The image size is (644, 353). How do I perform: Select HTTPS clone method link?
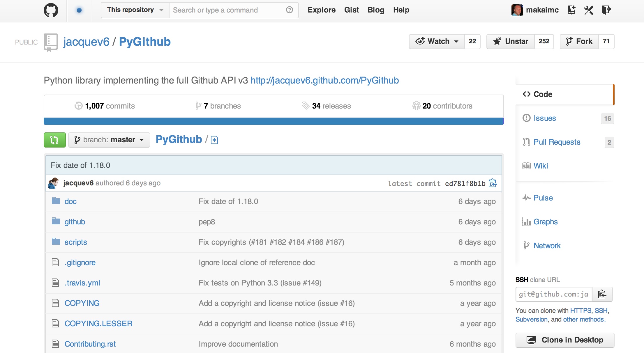pos(581,311)
